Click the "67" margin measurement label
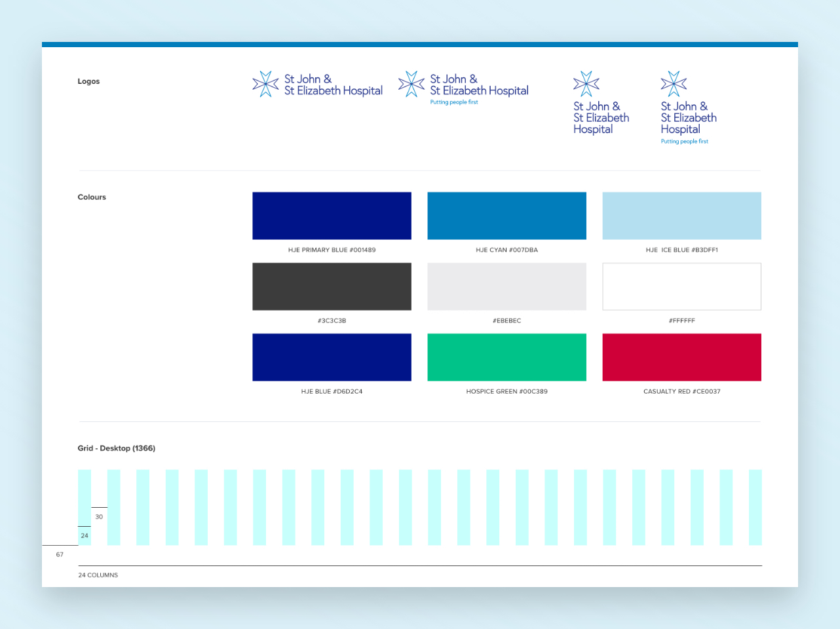This screenshot has width=840, height=629. coord(60,555)
